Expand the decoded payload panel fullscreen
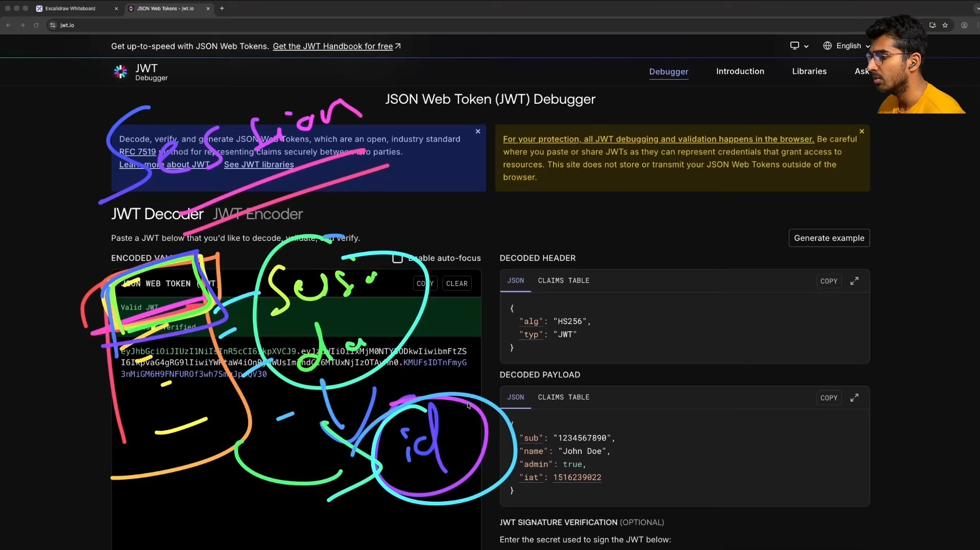The height and width of the screenshot is (550, 980). (854, 397)
